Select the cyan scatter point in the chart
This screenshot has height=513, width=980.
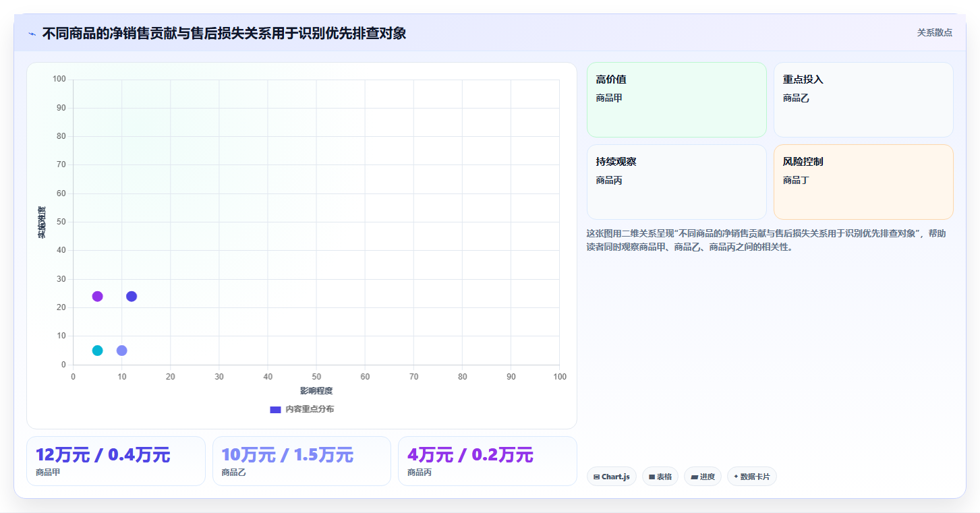[97, 351]
